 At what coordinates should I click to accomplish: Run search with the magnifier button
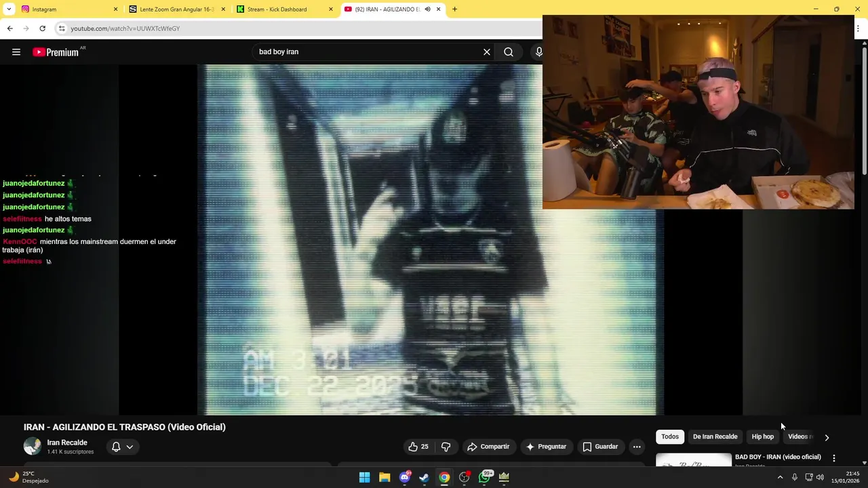pyautogui.click(x=509, y=52)
